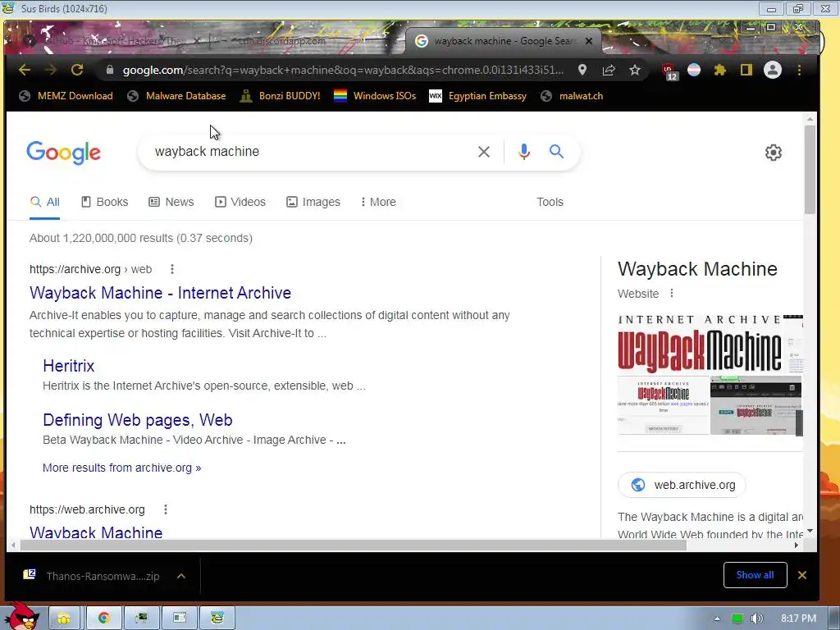
Task: Open options for web.archive.org result
Action: [166, 509]
